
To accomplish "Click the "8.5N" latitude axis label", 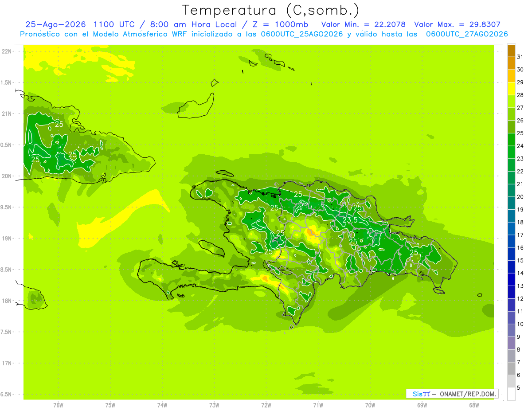I will tap(6, 270).
